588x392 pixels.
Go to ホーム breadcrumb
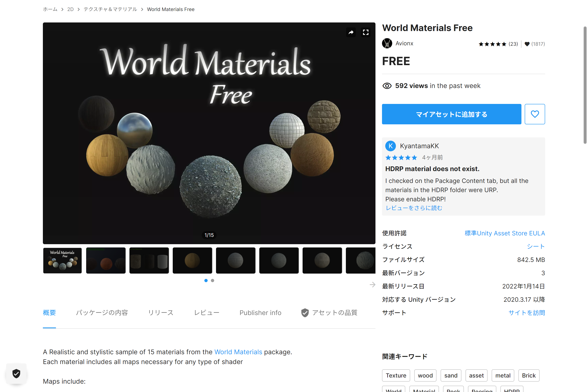50,9
